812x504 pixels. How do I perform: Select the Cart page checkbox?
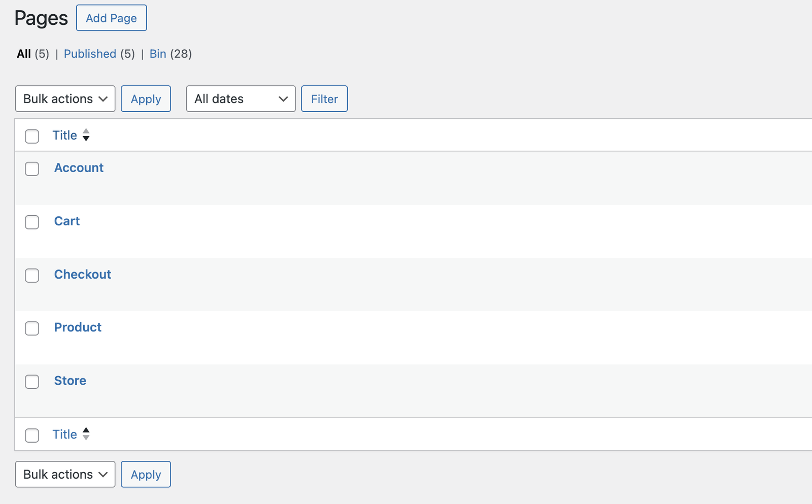pos(32,222)
